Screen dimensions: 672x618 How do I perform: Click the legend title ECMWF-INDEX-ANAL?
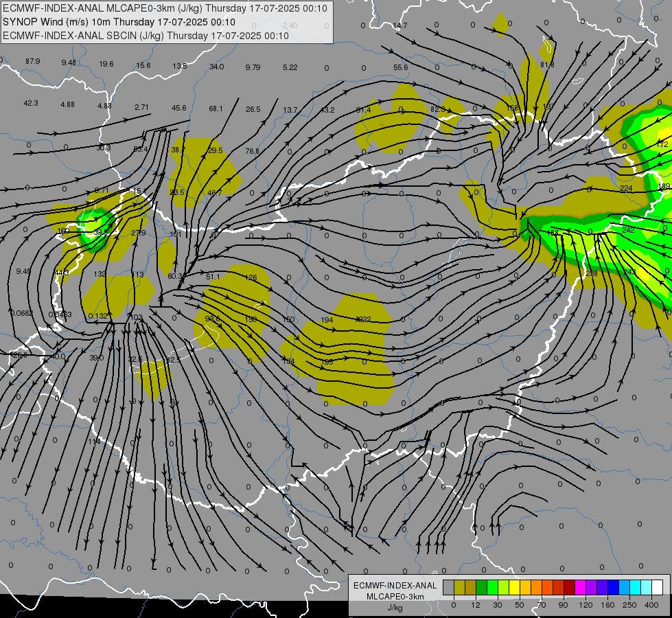395,586
